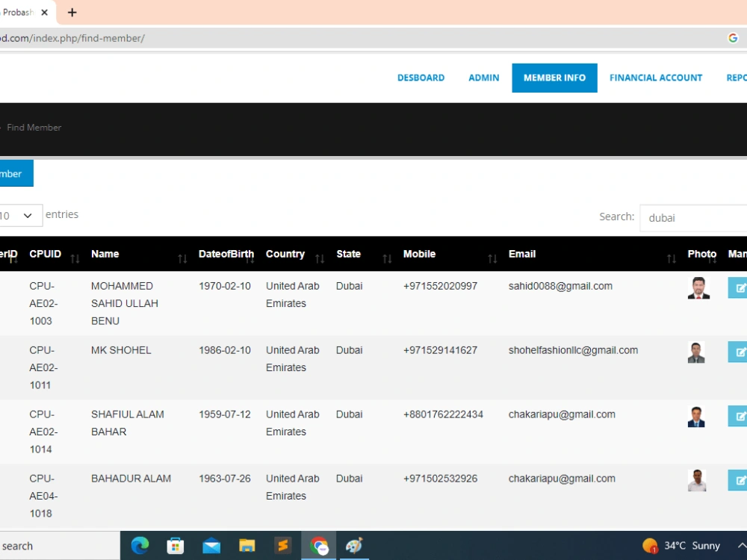Select email shohelfashionllc@gmail.com
Image resolution: width=747 pixels, height=560 pixels.
[x=573, y=350]
